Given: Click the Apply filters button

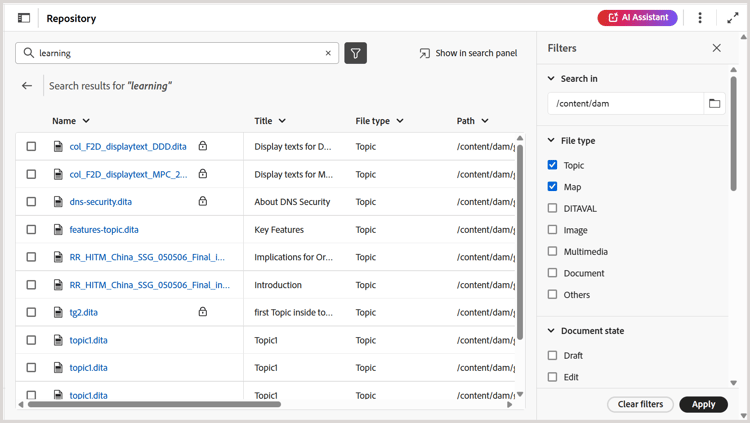Looking at the screenshot, I should pyautogui.click(x=703, y=404).
